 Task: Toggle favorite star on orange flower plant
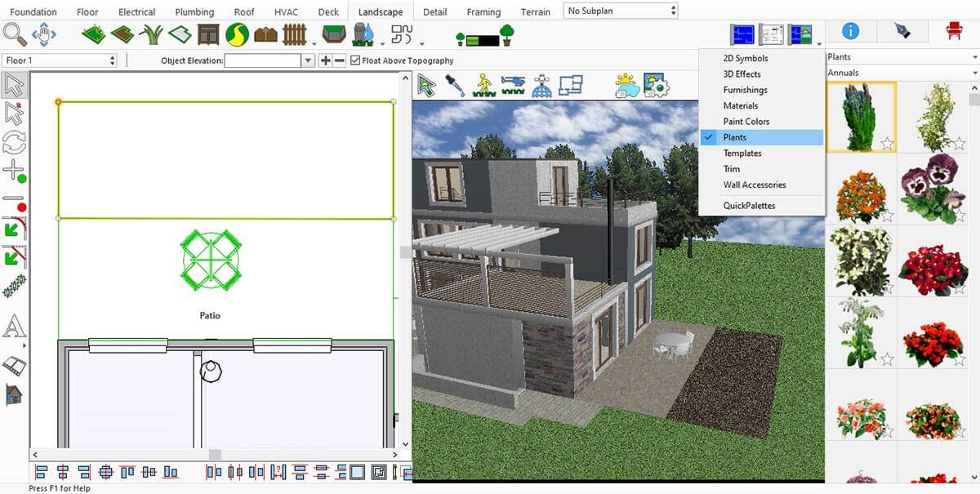(x=887, y=216)
